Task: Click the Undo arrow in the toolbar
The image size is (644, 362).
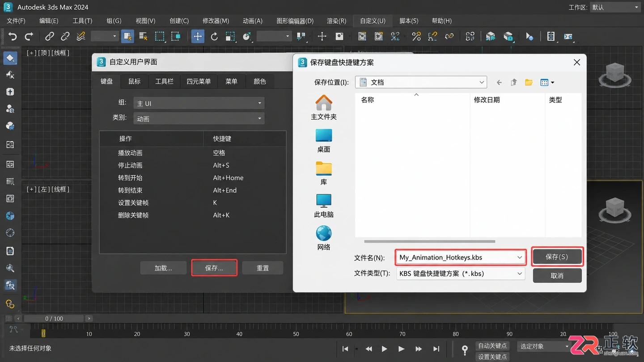Action: [13, 36]
